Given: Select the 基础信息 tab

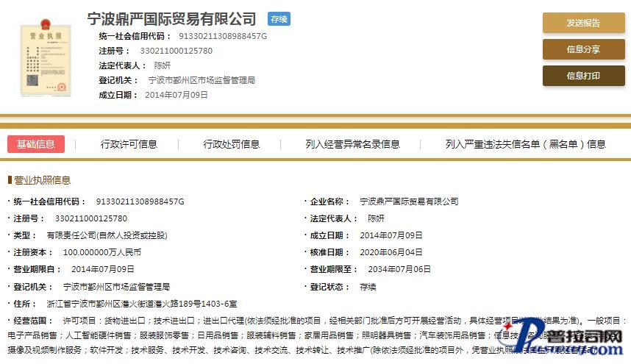Looking at the screenshot, I should (x=36, y=144).
